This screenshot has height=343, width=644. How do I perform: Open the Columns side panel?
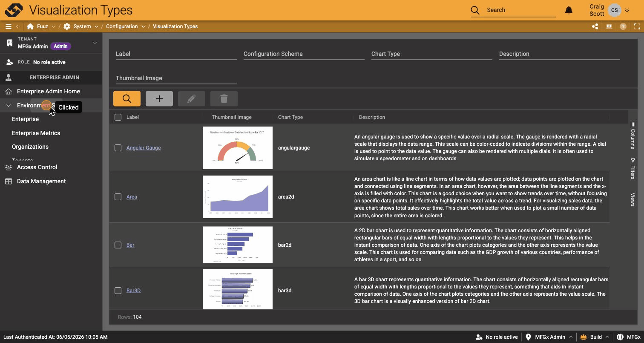(633, 135)
